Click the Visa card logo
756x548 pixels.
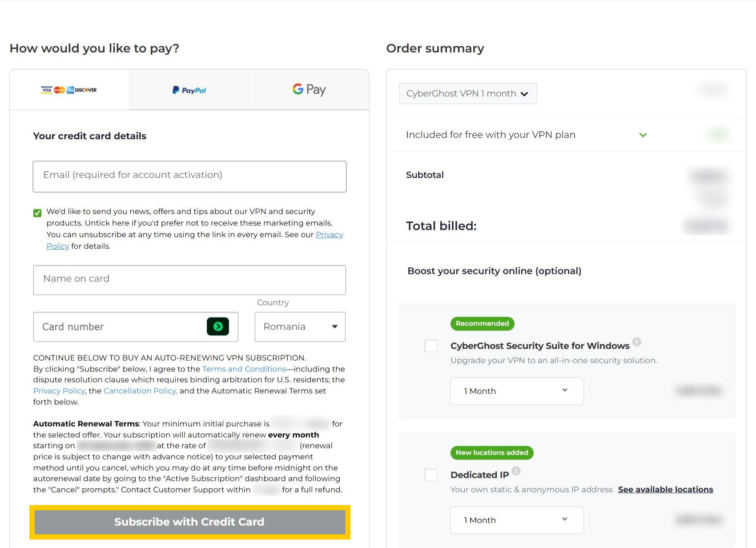(x=47, y=90)
